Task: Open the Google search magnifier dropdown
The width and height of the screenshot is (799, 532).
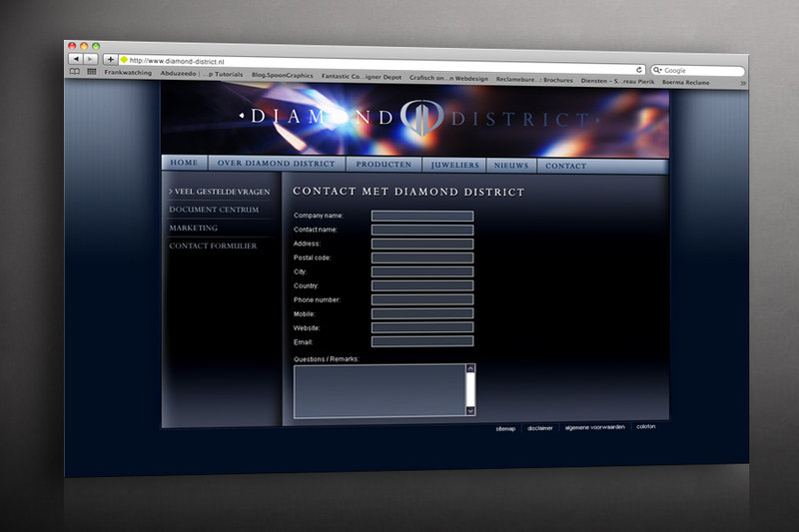Action: click(657, 70)
